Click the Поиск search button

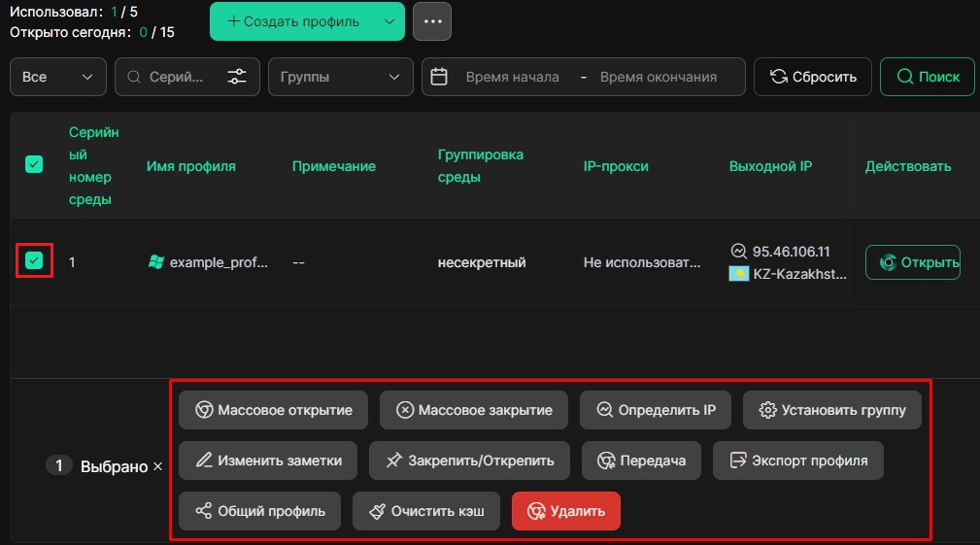[x=928, y=77]
